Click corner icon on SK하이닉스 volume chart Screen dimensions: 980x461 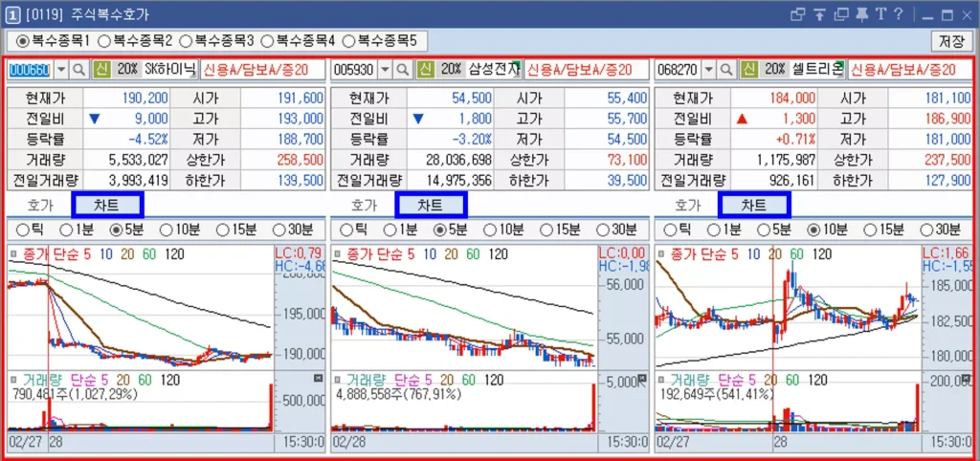[318, 378]
